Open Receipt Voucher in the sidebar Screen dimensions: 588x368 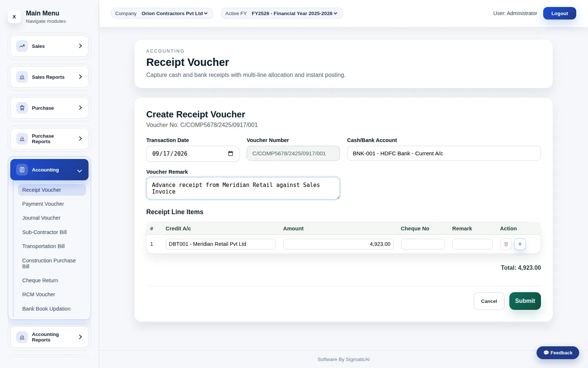click(x=52, y=190)
